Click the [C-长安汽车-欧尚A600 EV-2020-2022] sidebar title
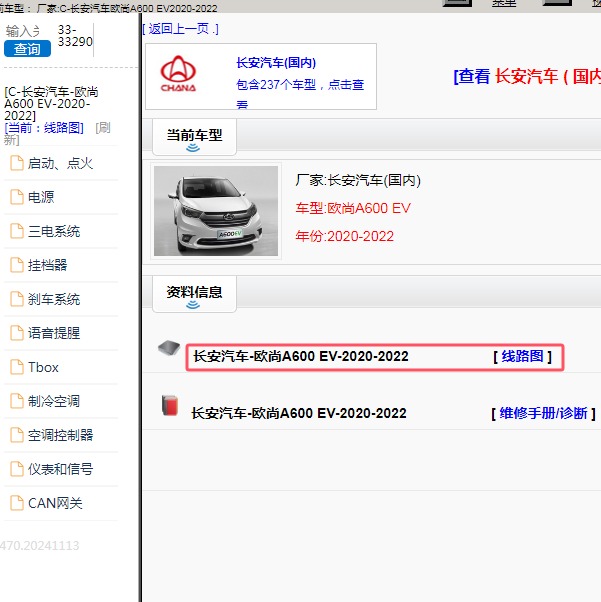 pyautogui.click(x=51, y=104)
